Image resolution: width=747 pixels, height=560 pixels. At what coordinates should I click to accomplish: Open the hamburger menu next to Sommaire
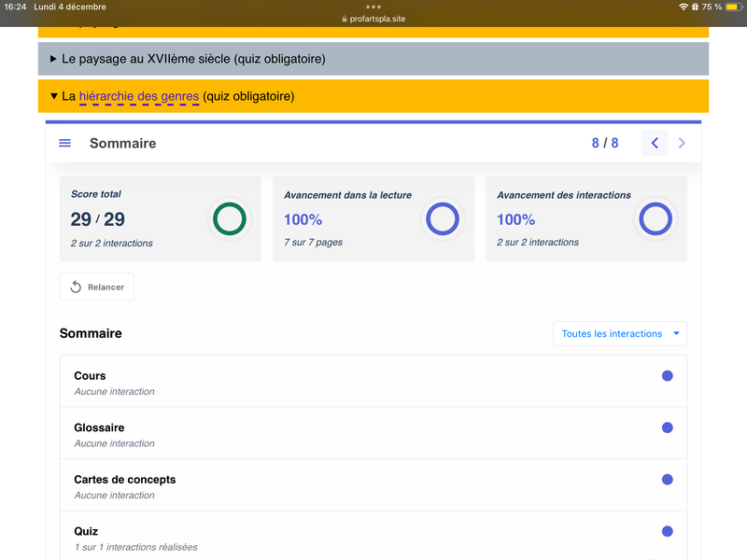(x=65, y=143)
